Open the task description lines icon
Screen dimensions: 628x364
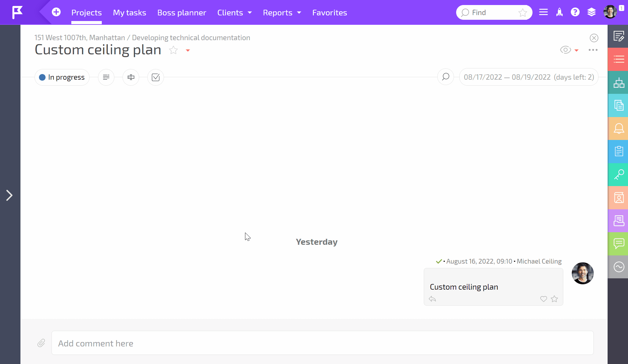106,77
